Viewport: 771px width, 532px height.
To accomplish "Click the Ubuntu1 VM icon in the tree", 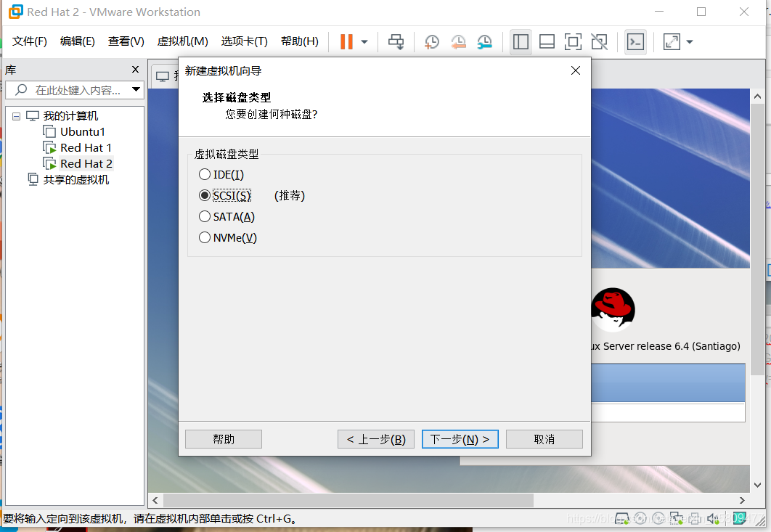I will pos(49,132).
